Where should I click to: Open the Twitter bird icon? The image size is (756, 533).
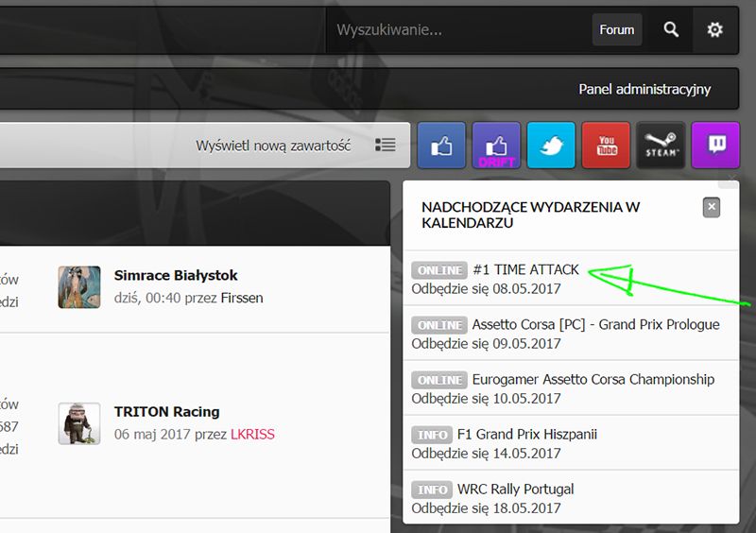(551, 146)
